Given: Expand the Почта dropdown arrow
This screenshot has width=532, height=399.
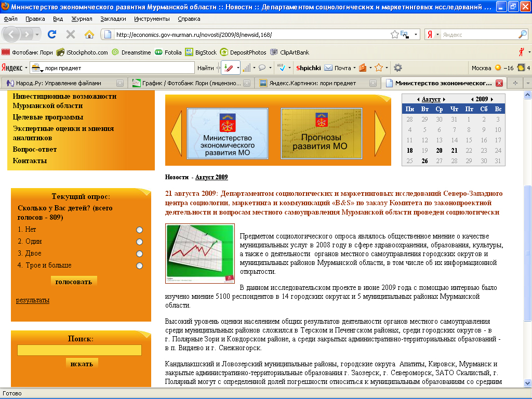Looking at the screenshot, I should click(x=354, y=68).
